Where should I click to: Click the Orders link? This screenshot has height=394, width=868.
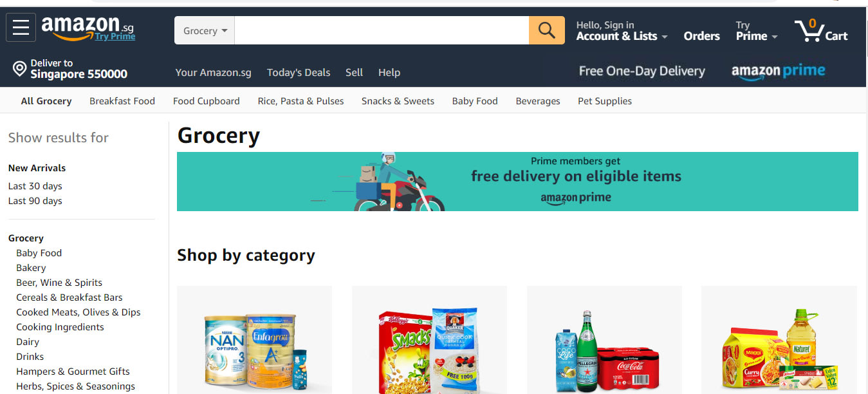coord(701,36)
